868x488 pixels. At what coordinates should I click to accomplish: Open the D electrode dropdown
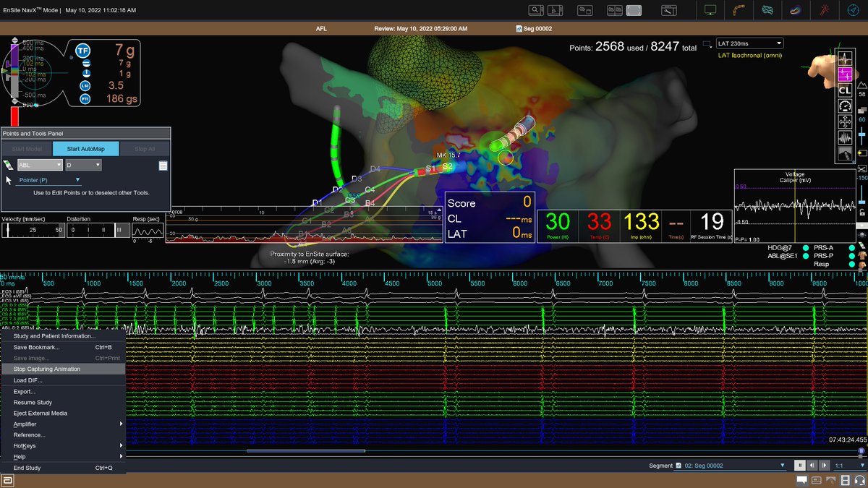83,166
